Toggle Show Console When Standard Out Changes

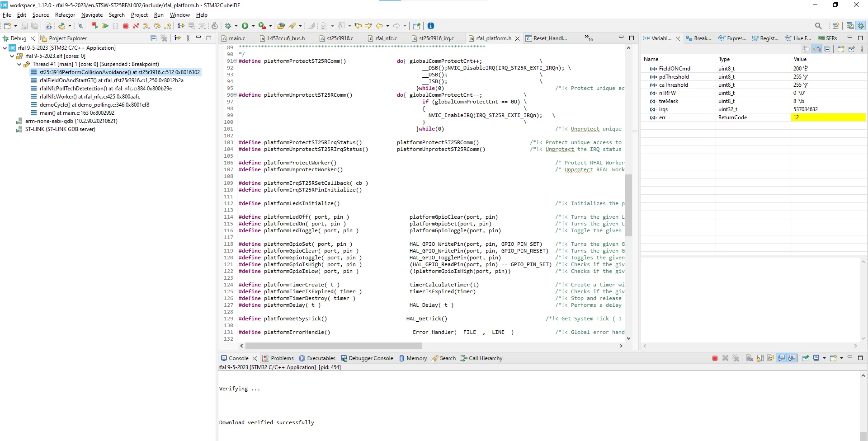[x=781, y=358]
